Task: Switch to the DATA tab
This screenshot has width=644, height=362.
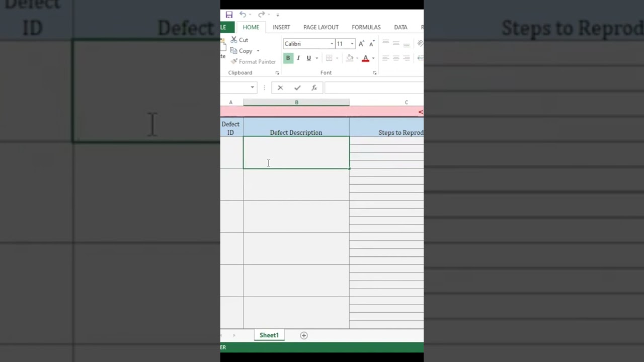Action: pos(400,27)
